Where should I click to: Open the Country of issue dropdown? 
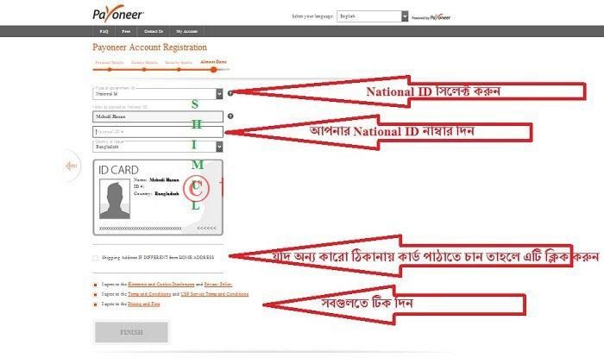click(158, 147)
